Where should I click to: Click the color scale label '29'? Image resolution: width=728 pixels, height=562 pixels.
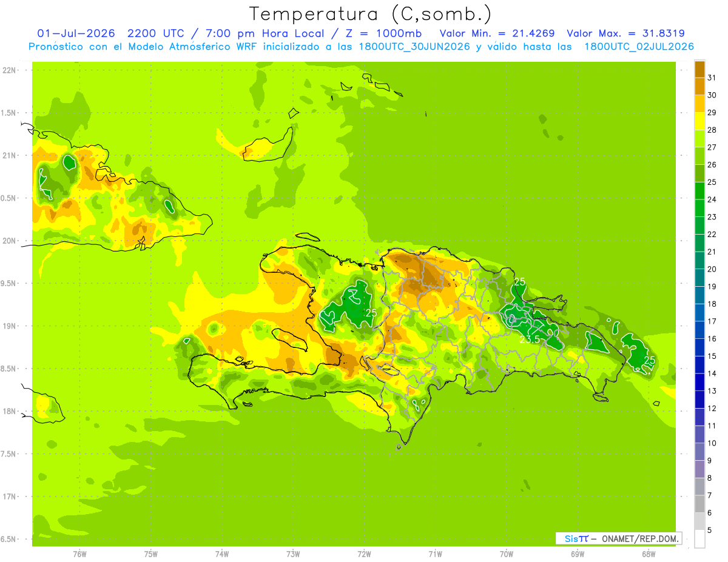712,113
